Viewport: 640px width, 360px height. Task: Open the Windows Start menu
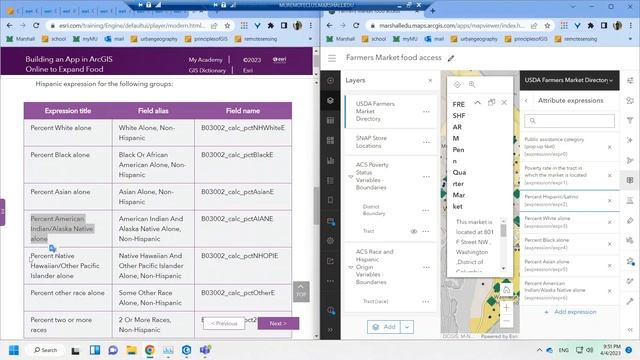pos(13,350)
